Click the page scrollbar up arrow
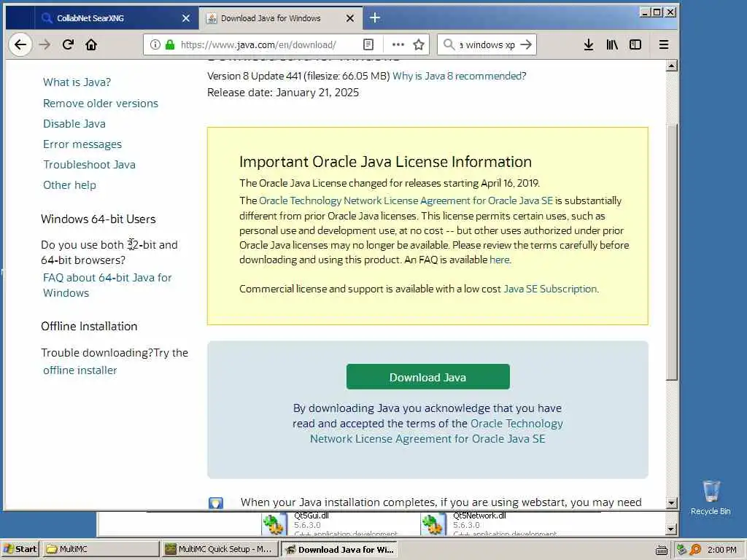The width and height of the screenshot is (747, 560). 672,66
